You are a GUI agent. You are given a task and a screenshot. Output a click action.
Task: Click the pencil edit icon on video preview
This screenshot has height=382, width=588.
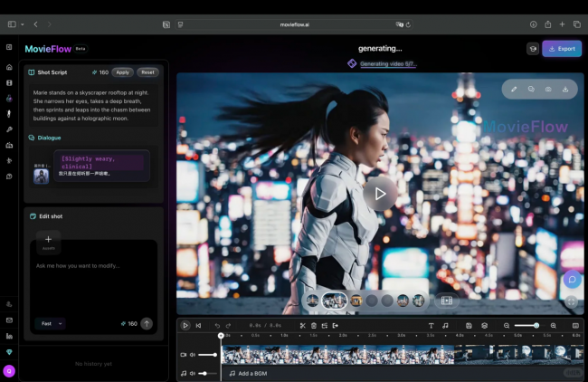tap(514, 90)
